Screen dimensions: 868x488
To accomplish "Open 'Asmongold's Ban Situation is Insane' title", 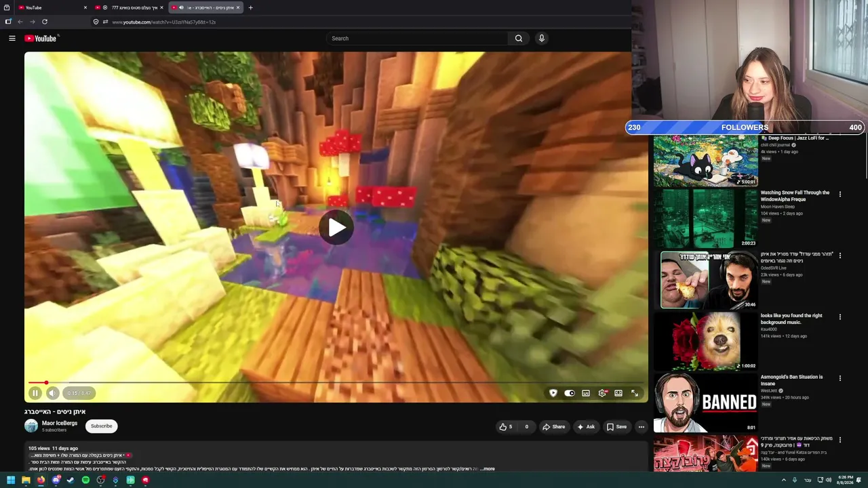I will [791, 380].
